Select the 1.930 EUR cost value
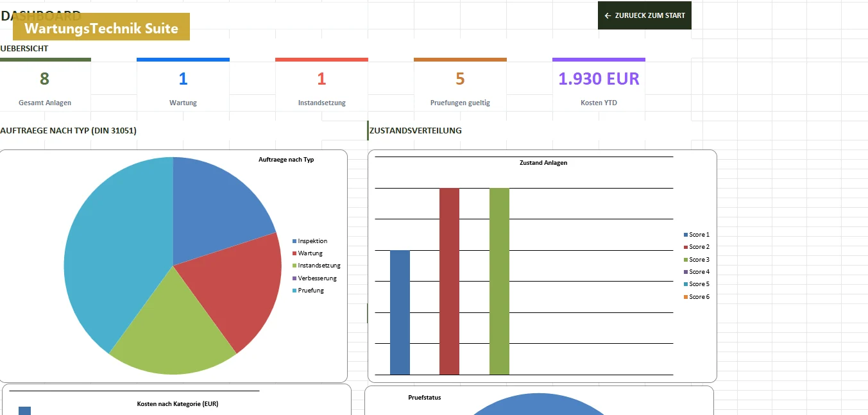 coord(599,79)
